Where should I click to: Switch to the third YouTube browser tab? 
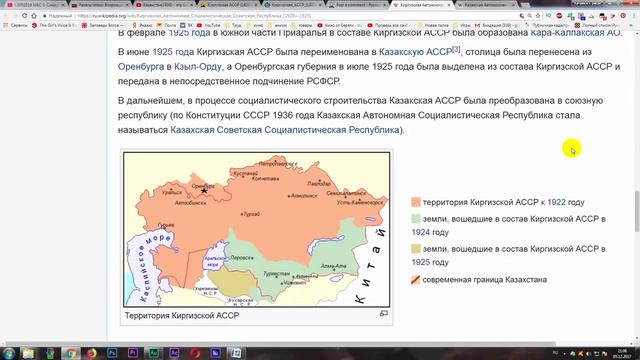pyautogui.click(x=164, y=5)
